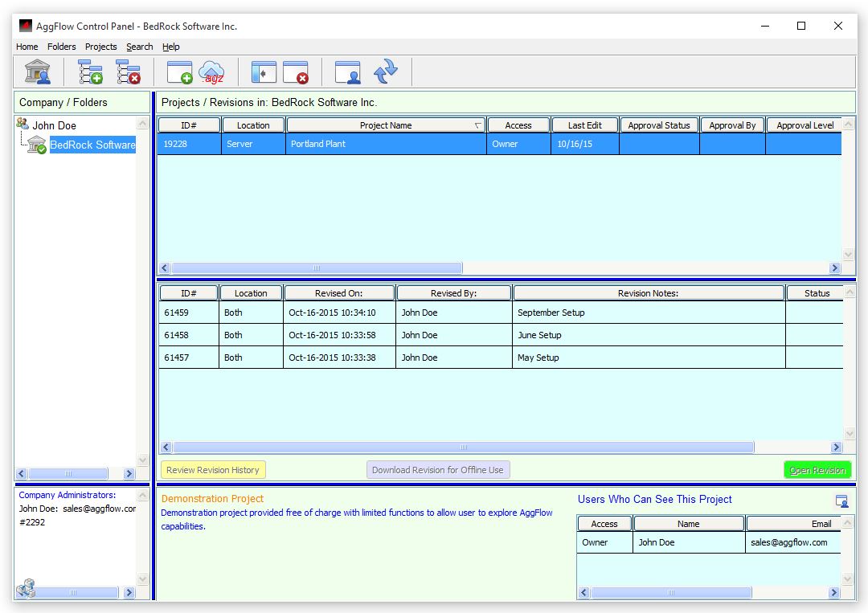
Task: Select BedRock Software folder in tree
Action: tap(92, 145)
